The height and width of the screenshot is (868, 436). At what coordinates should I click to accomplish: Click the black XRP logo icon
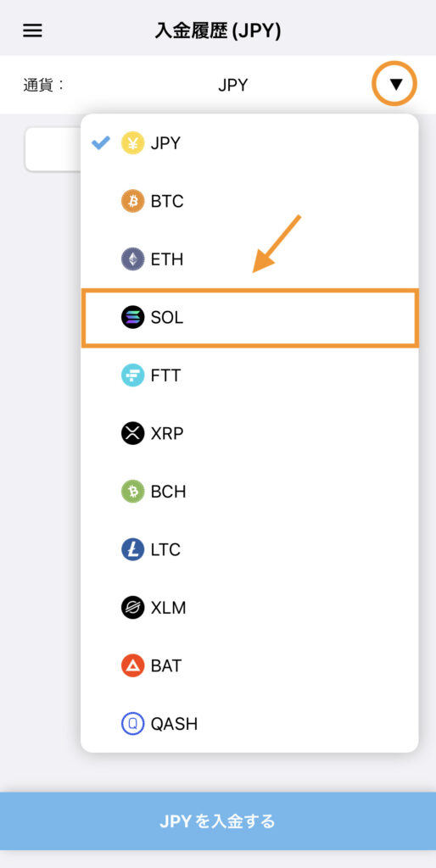[x=132, y=433]
